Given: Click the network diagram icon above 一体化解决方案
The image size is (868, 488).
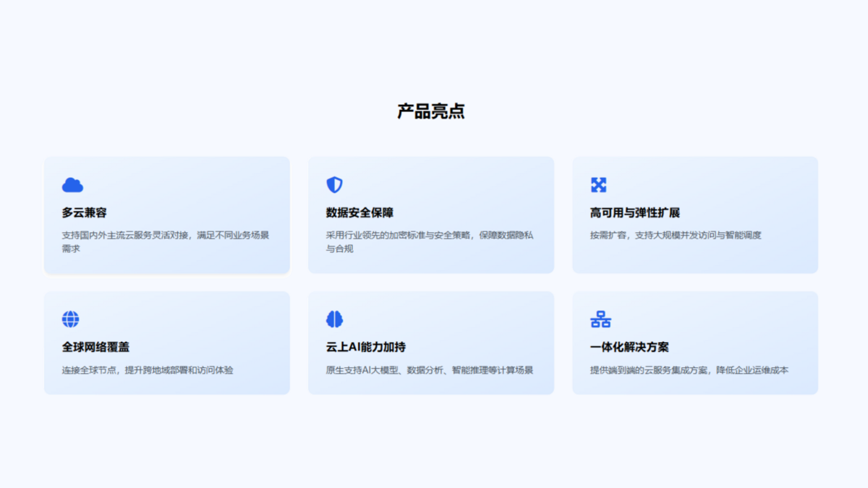Looking at the screenshot, I should pos(600,319).
